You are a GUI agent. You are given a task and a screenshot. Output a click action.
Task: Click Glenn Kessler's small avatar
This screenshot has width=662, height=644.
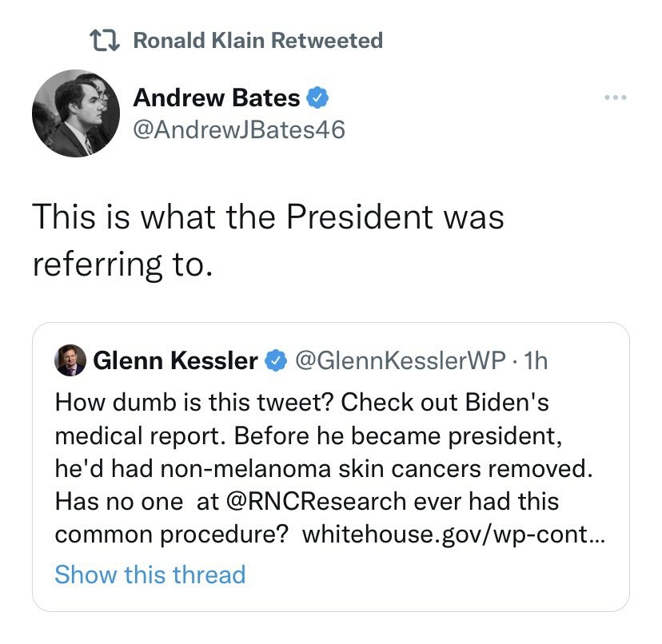click(70, 361)
